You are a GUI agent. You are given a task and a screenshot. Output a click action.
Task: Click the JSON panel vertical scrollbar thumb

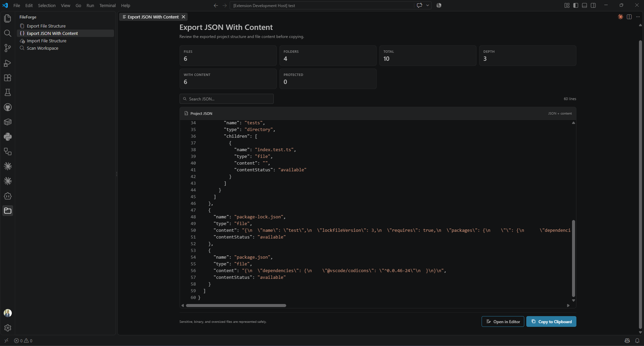573,258
